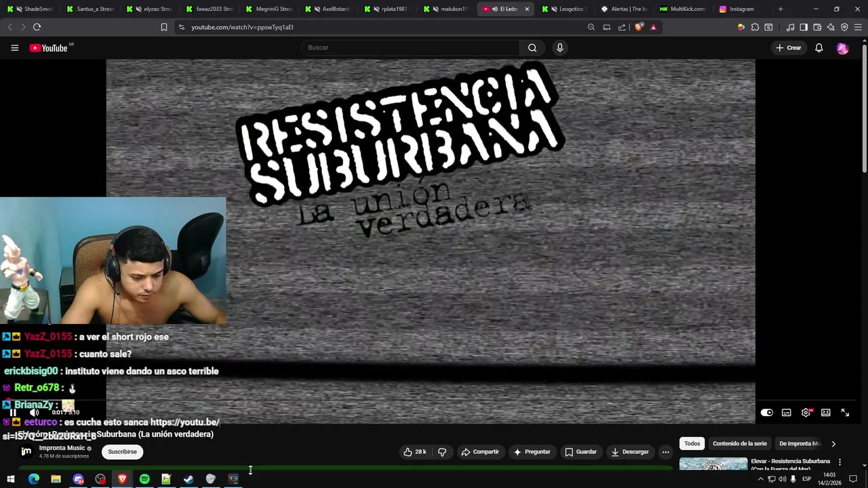This screenshot has height=488, width=868.
Task: Open Spotify from the taskbar
Action: [144, 479]
